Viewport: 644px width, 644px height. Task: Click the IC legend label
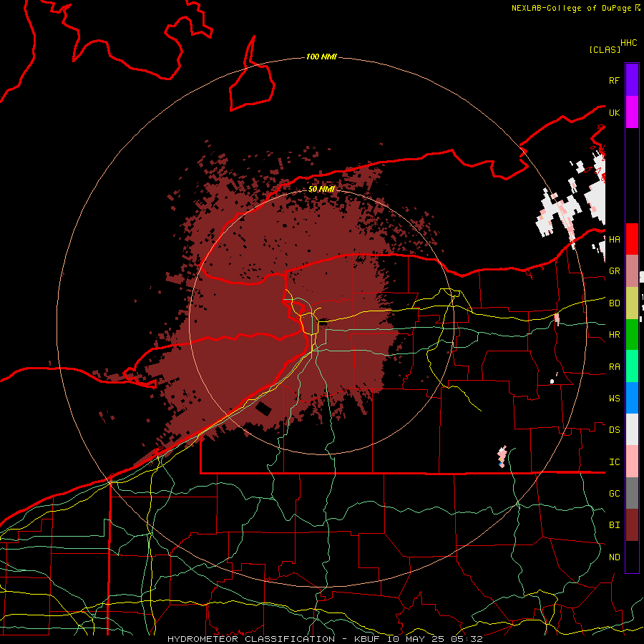point(614,462)
